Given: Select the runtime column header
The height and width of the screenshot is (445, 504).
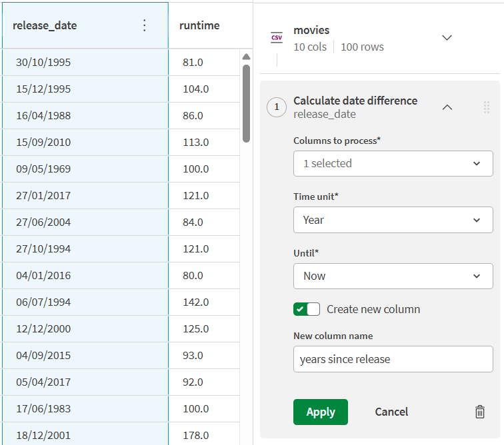Looking at the screenshot, I should tap(199, 25).
